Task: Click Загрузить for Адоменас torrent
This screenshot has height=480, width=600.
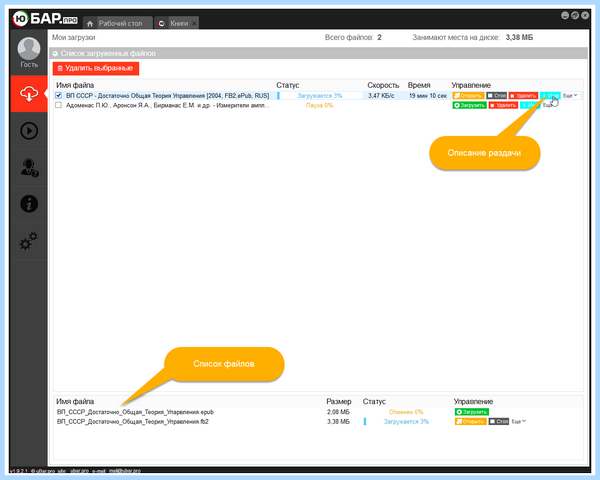Action: pos(470,105)
